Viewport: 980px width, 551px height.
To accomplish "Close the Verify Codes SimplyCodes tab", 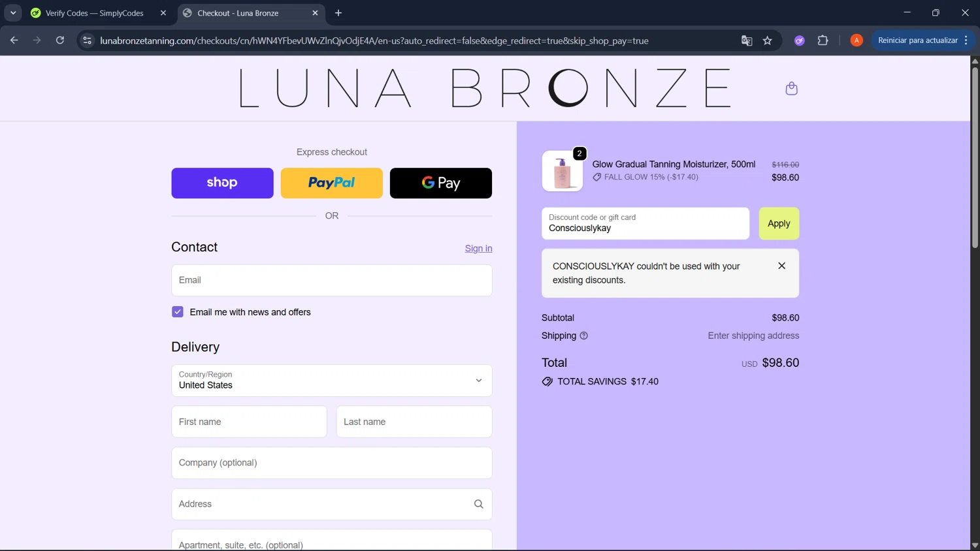I will (x=163, y=13).
